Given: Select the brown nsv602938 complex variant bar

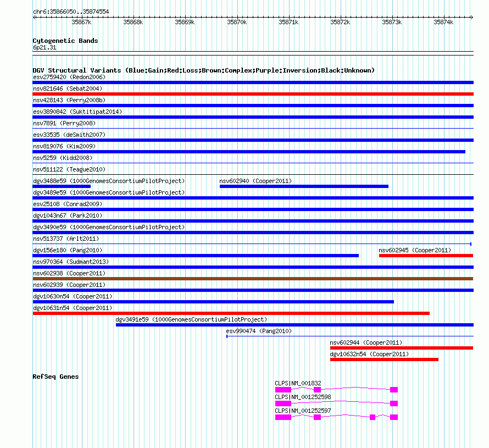Looking at the screenshot, I should click(253, 279).
